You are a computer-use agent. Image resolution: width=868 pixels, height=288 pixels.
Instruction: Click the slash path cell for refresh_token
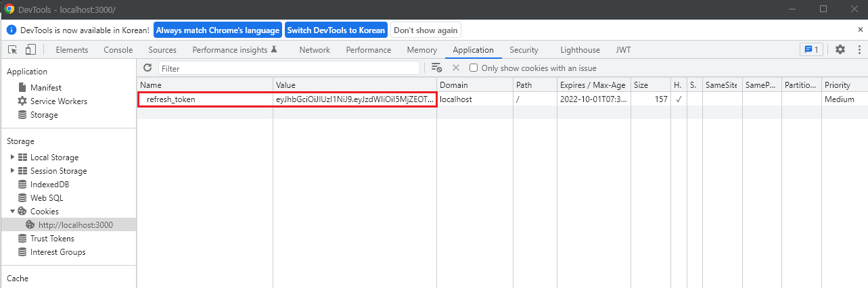point(535,99)
